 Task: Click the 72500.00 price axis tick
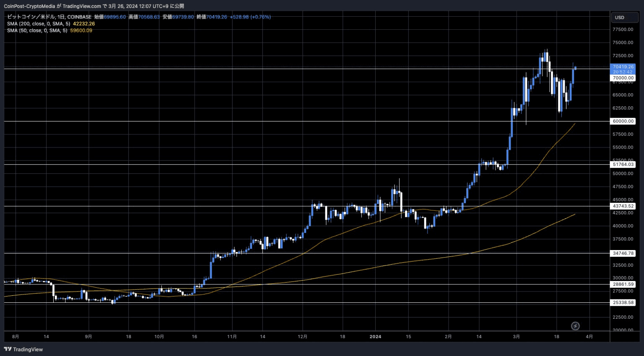[x=623, y=56]
